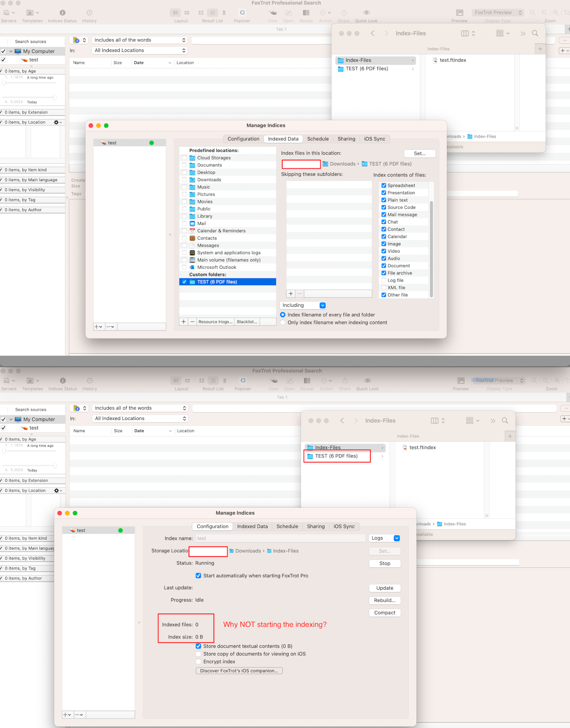Switch to the unselected Configuration tab
Screen dimensions: 570x728
tap(243, 139)
